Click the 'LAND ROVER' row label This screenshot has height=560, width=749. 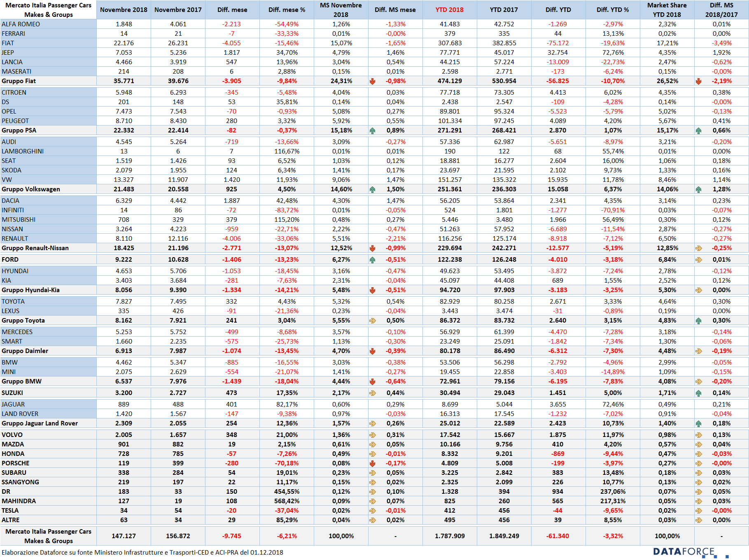(20, 414)
